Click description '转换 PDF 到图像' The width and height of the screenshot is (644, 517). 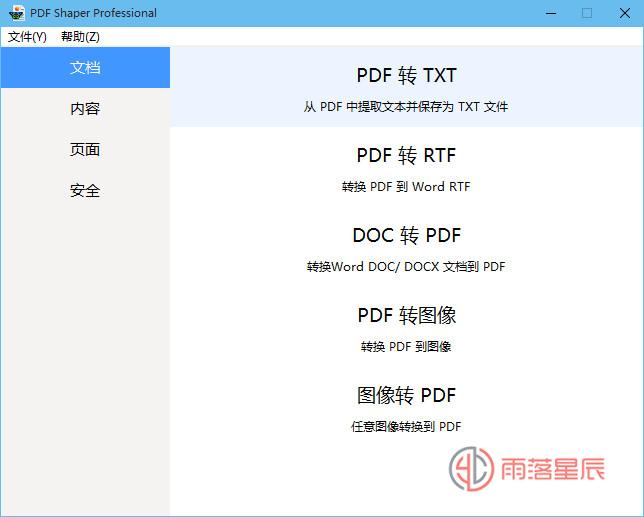(406, 347)
